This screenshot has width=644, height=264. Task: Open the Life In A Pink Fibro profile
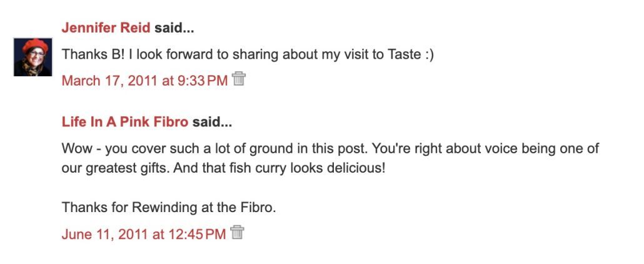tap(125, 122)
